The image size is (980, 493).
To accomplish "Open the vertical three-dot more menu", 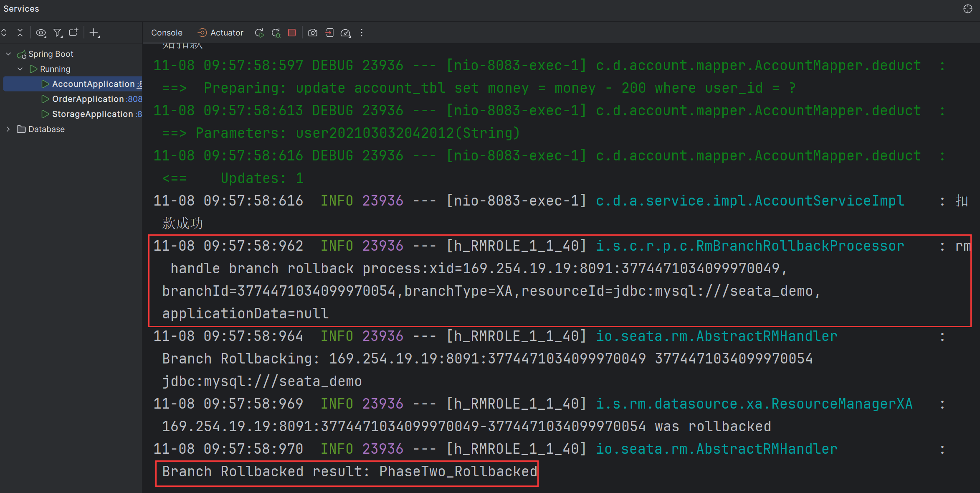I will [x=362, y=33].
